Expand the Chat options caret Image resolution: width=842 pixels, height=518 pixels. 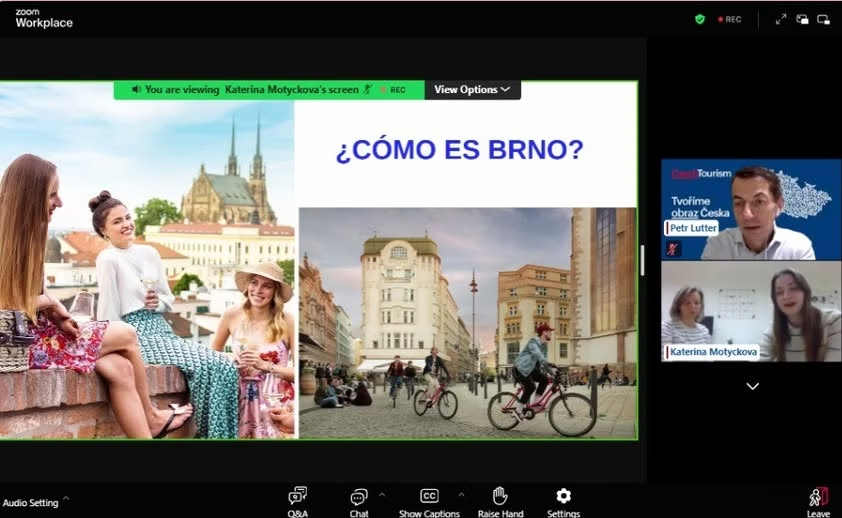coord(382,494)
